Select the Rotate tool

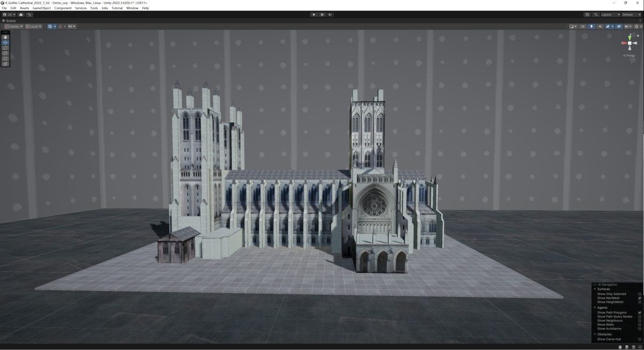[6, 48]
